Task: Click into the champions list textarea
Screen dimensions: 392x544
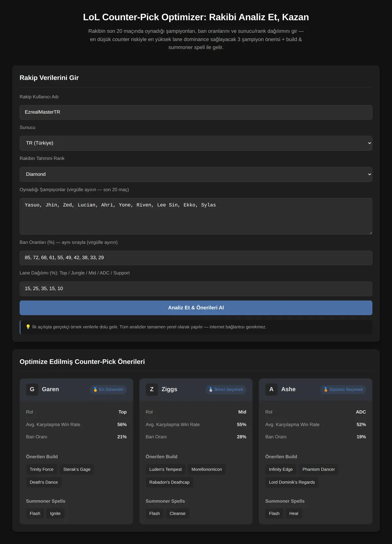Action: pyautogui.click(x=196, y=216)
